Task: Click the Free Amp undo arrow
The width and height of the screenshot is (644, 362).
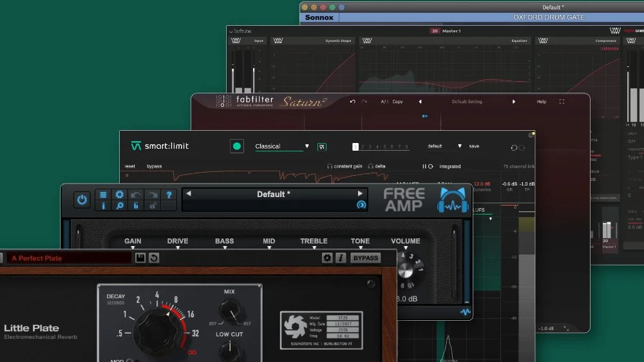Action: (136, 195)
